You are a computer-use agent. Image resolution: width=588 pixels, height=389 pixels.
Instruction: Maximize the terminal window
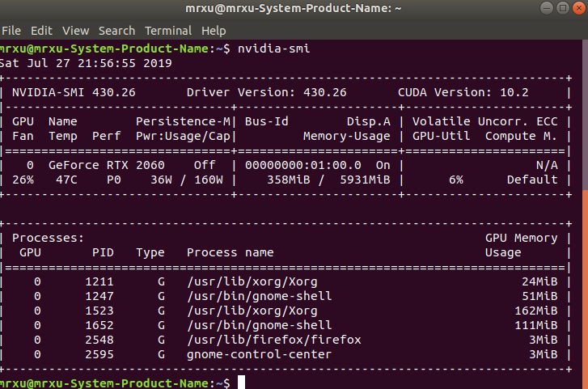coord(563,8)
